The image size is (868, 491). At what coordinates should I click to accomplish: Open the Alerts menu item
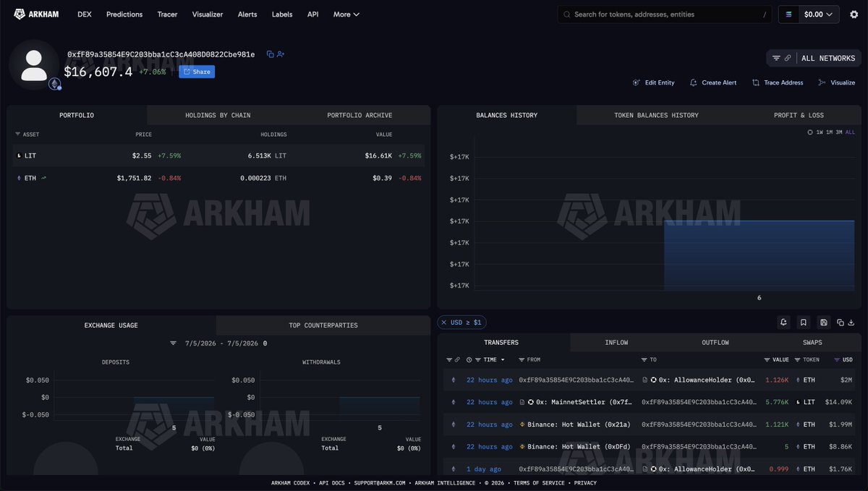pos(247,14)
